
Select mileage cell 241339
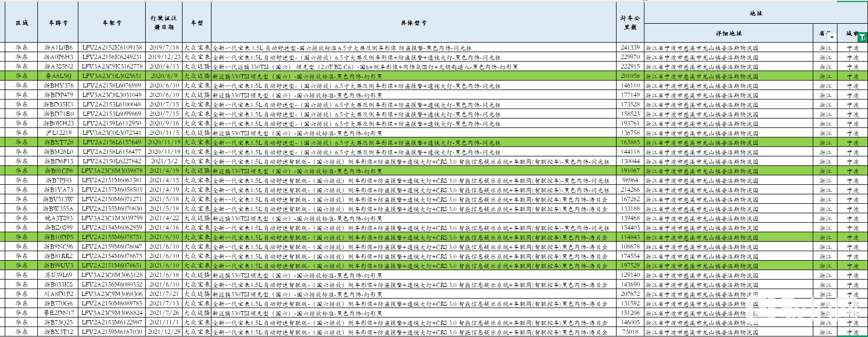pyautogui.click(x=630, y=47)
